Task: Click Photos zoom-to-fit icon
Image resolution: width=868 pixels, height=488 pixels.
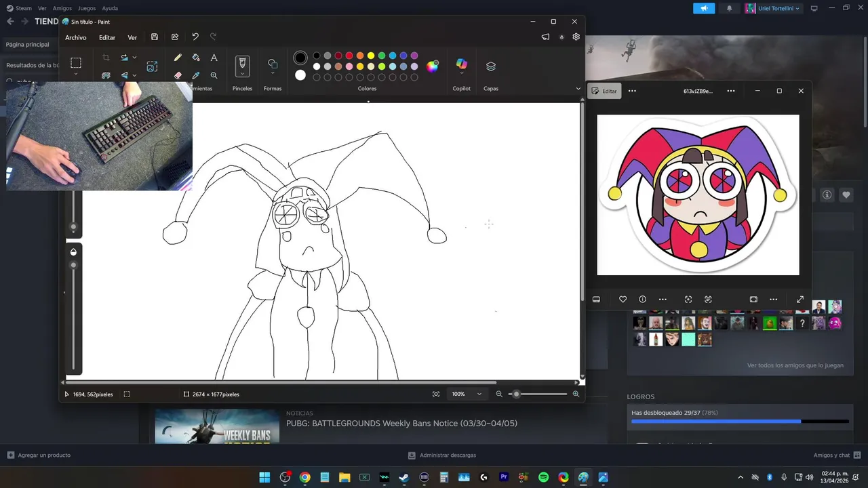Action: [x=753, y=299]
